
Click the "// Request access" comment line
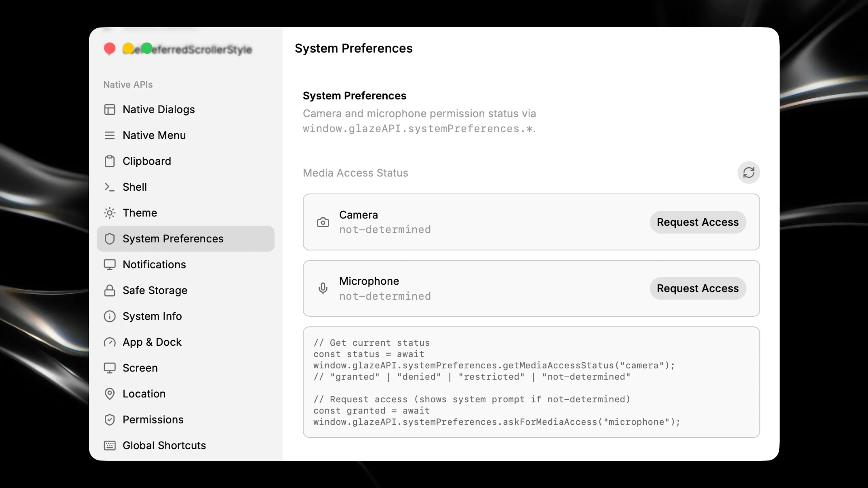tap(471, 399)
